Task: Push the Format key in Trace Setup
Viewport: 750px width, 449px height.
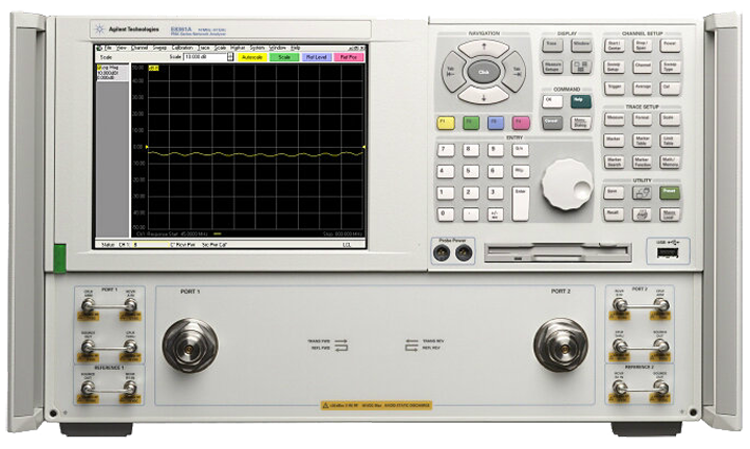Action: click(642, 119)
